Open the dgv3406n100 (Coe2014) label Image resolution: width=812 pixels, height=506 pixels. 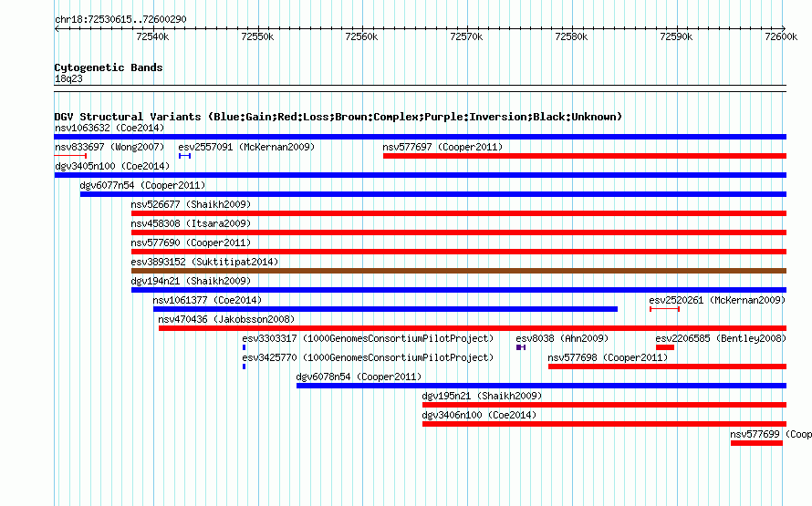pos(479,415)
